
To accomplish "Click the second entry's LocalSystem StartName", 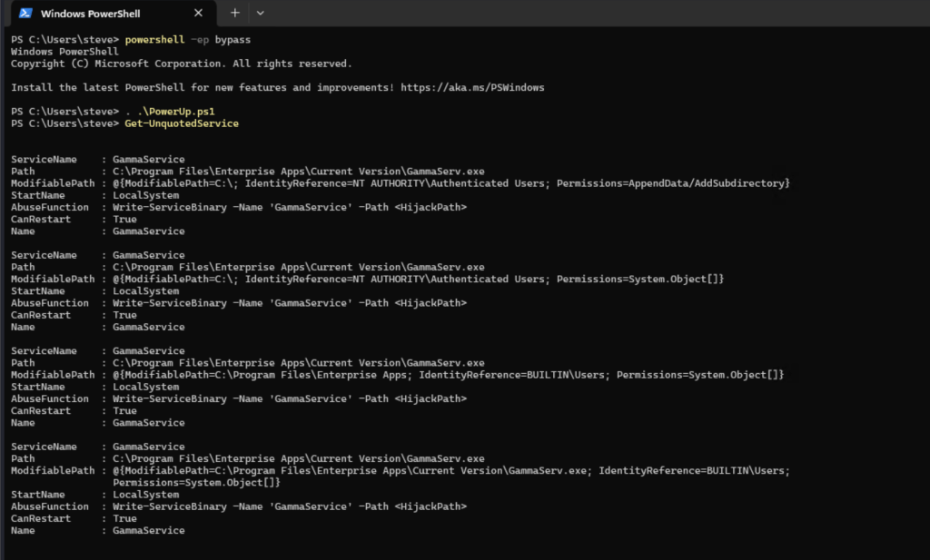I will [145, 291].
